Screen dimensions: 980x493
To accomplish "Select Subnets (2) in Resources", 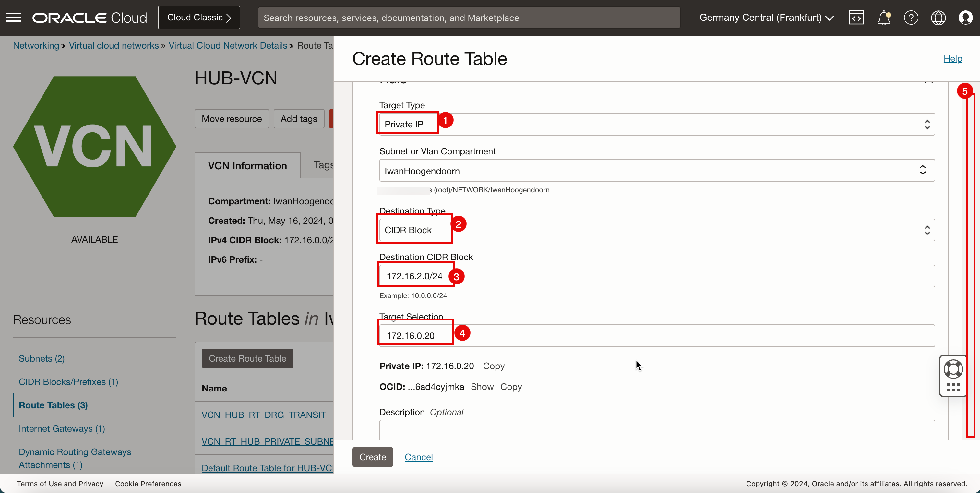I will tap(42, 358).
